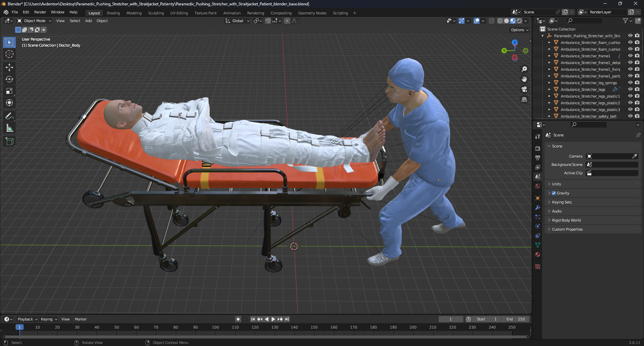644x346 pixels.
Task: Switch to the Shading workspace tab
Action: pos(113,13)
